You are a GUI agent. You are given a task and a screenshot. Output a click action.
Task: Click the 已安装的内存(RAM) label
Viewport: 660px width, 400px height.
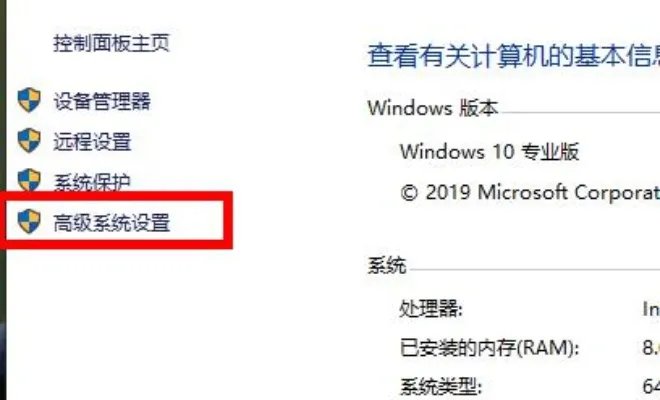pos(489,348)
